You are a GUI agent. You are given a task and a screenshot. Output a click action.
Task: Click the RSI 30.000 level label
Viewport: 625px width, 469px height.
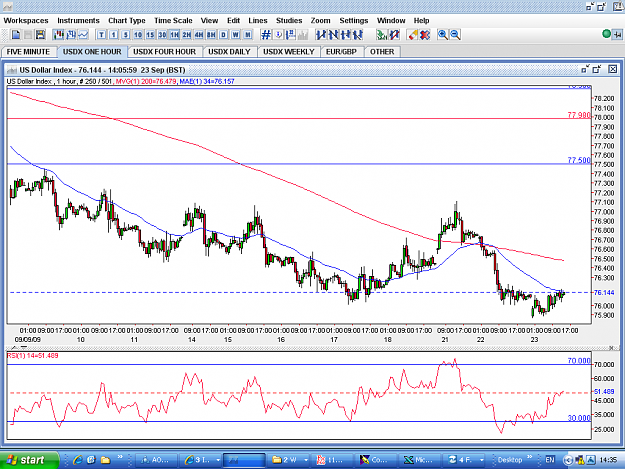tap(579, 418)
